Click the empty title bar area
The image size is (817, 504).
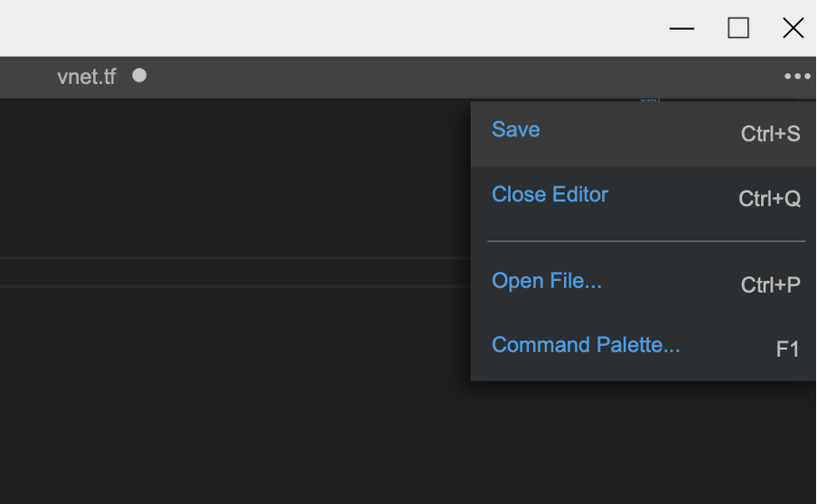coord(333,28)
